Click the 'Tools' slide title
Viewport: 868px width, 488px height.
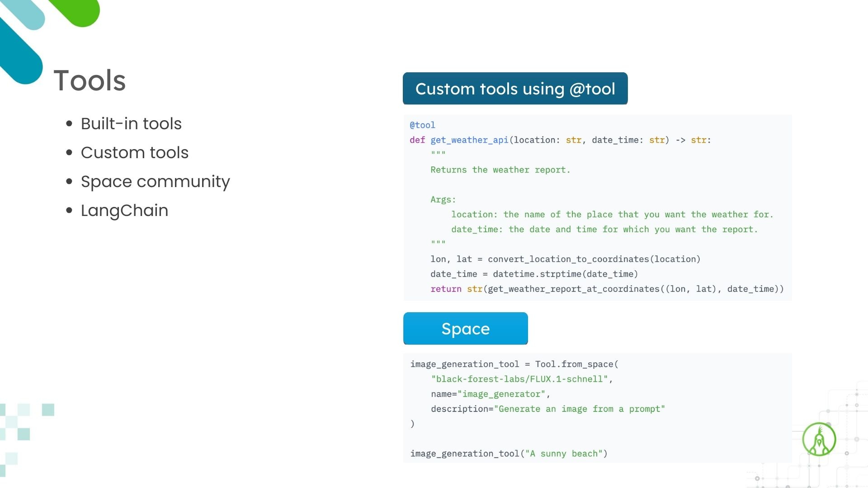pos(90,80)
